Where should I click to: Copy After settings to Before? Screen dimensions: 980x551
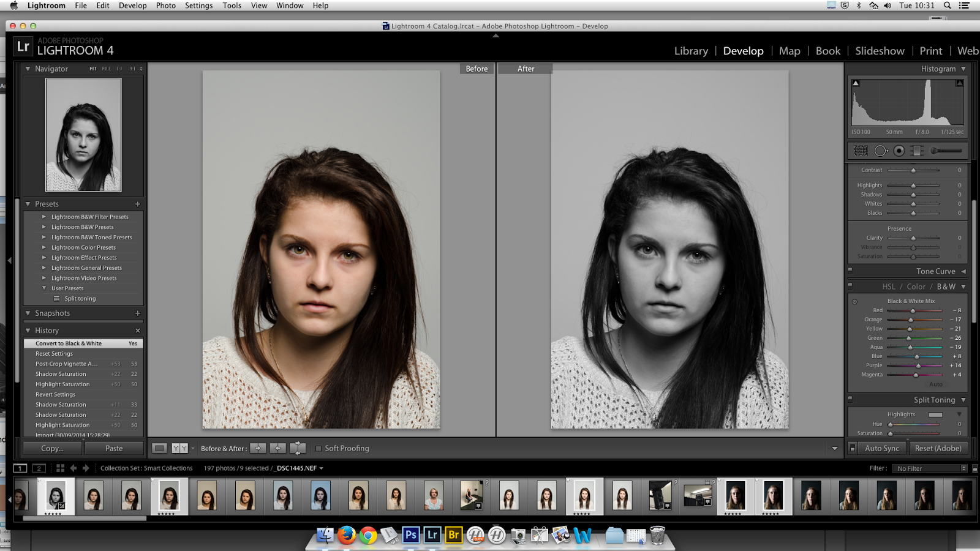(x=278, y=448)
